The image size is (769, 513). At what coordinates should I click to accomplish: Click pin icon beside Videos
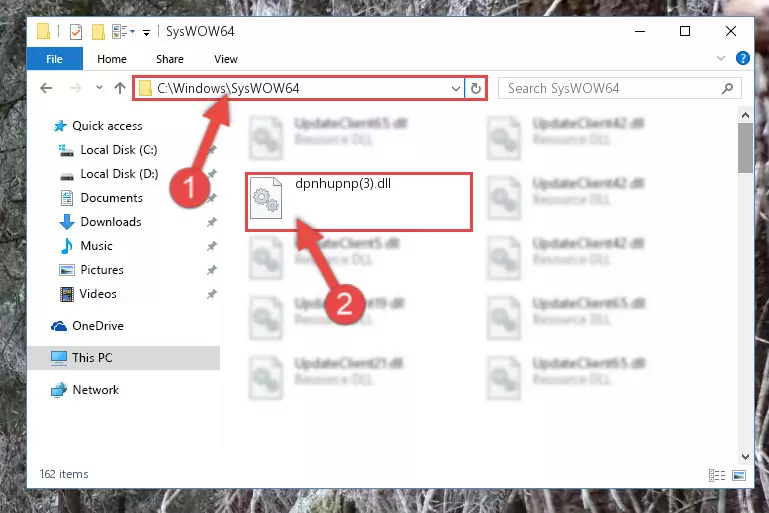click(x=212, y=294)
